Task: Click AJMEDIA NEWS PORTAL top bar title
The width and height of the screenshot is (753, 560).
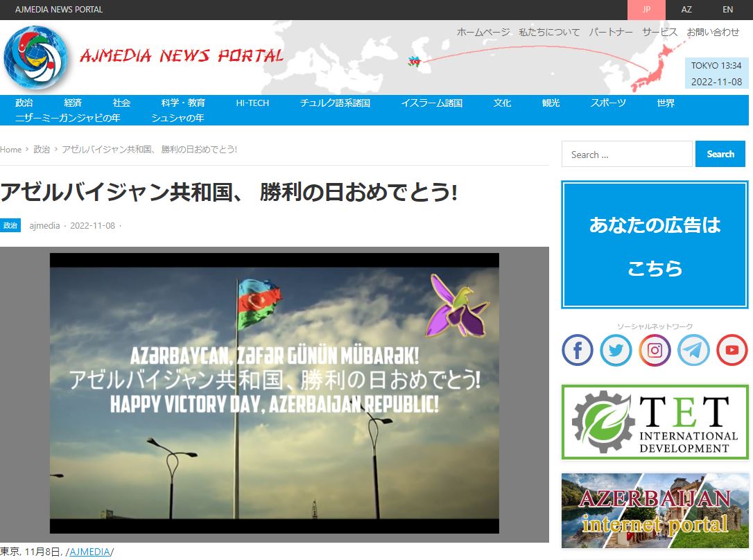Action: pyautogui.click(x=59, y=10)
